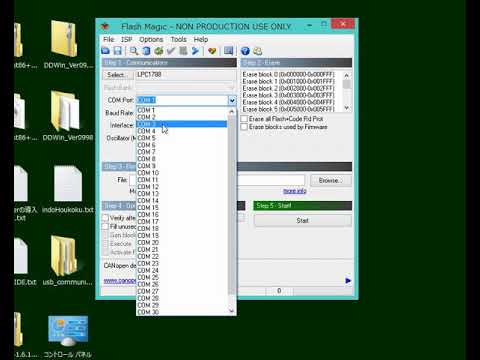480x360 pixels.
Task: Click the Open file toolbar icon
Action: tap(106, 51)
